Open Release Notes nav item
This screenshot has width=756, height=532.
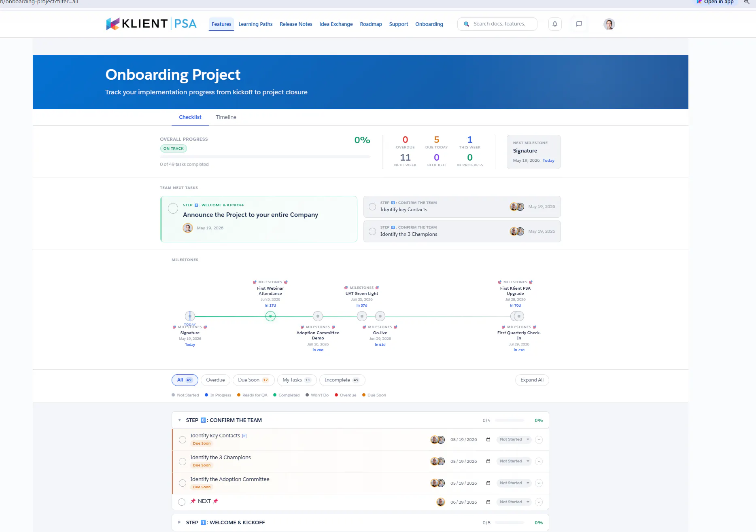(x=296, y=24)
